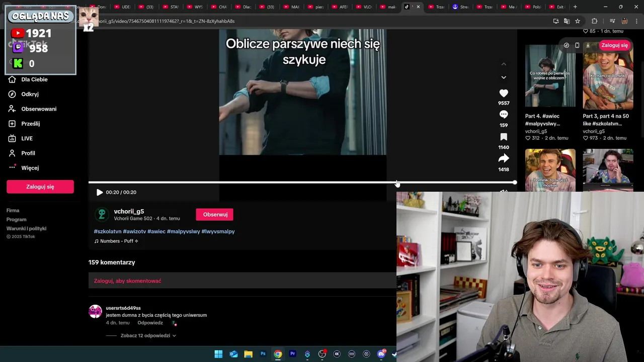
Task: Open Chrome profile avatar
Action: coord(624,21)
